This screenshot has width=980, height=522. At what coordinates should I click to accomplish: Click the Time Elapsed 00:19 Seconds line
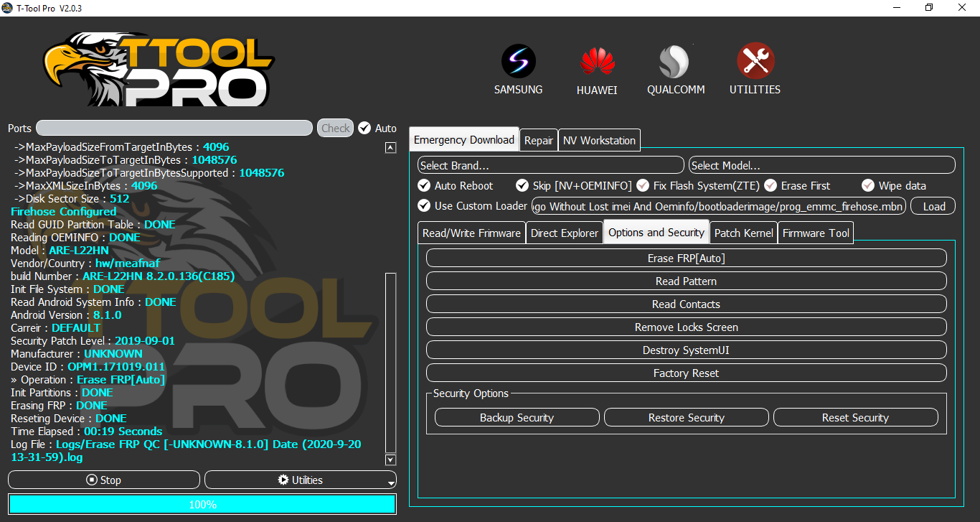86,432
